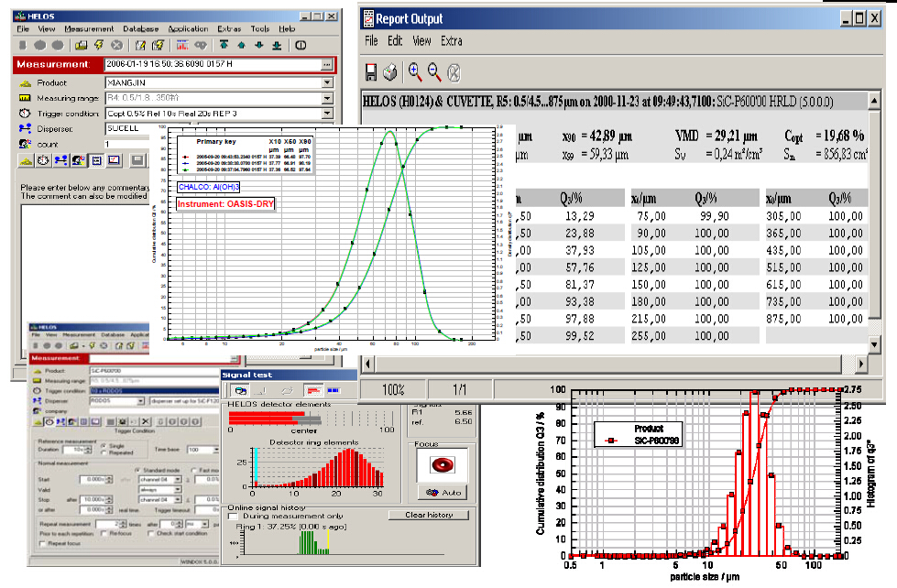Click the grey cancel X circle icon in HELOS toolbar

[116, 45]
